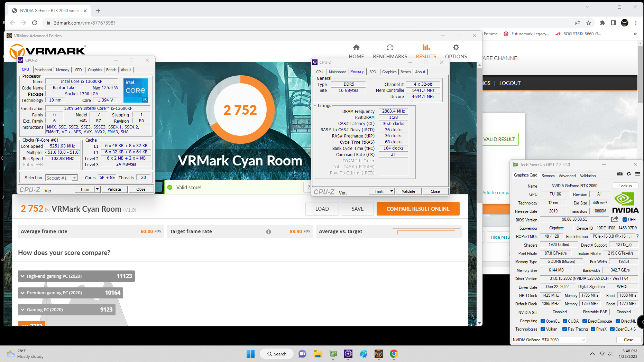Toggle the UEFI checkbox in GPU-Z
The image size is (644, 362).
625,220
